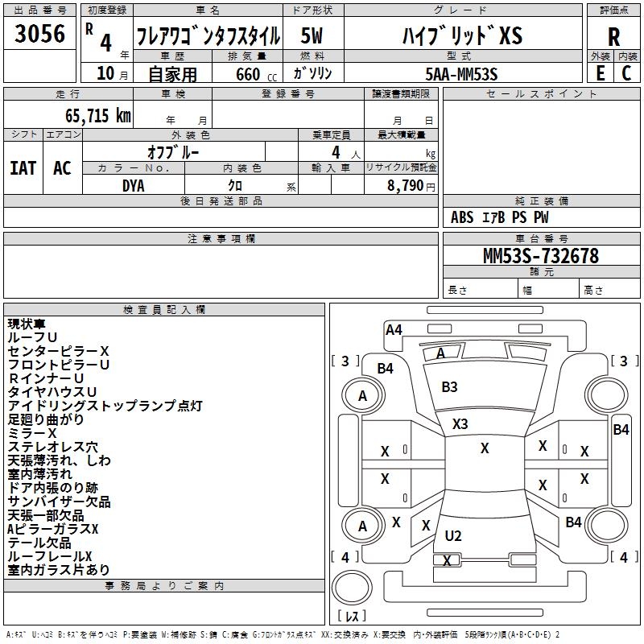Viewport: 644px width, 644px height.
Task: Select the inspector note AピラーガラスX
Action: point(52,529)
